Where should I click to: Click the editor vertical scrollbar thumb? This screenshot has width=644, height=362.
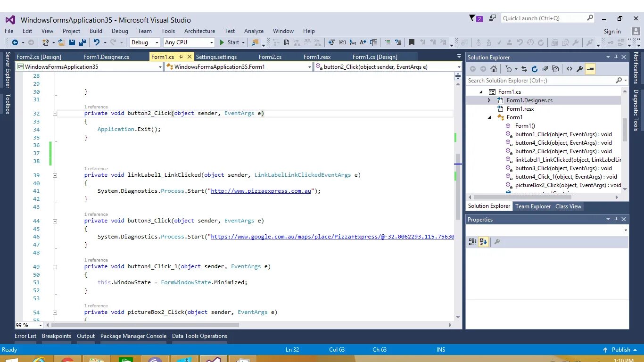(458, 186)
